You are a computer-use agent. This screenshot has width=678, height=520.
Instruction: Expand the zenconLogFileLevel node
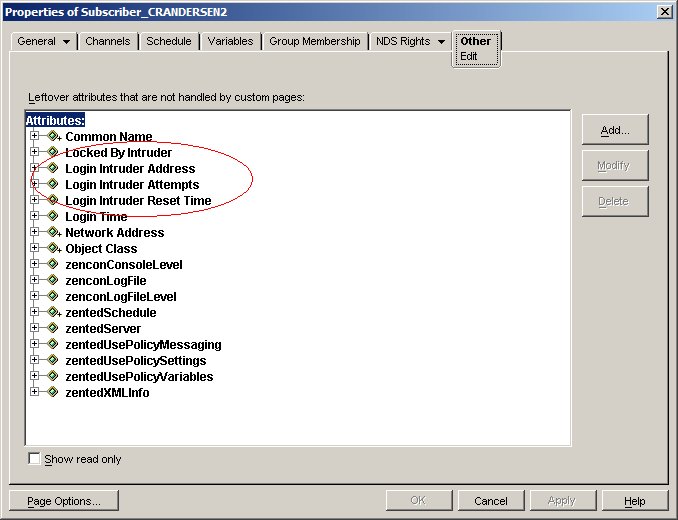(35, 296)
